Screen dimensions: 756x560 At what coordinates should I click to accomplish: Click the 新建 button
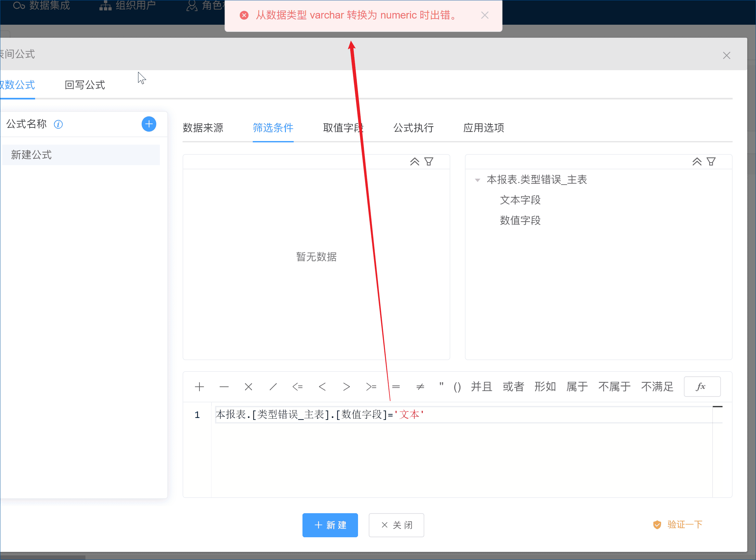tap(330, 525)
